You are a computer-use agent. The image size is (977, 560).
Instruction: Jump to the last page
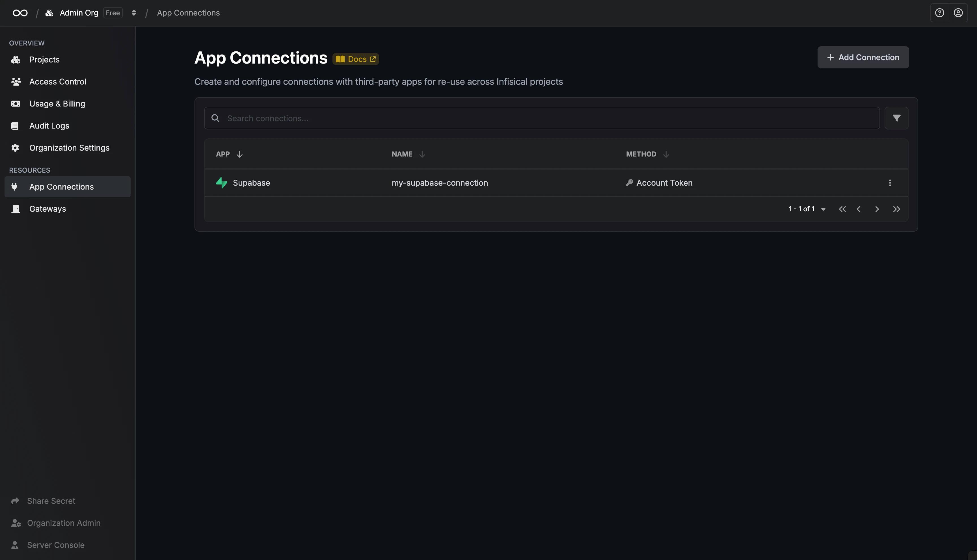point(896,209)
